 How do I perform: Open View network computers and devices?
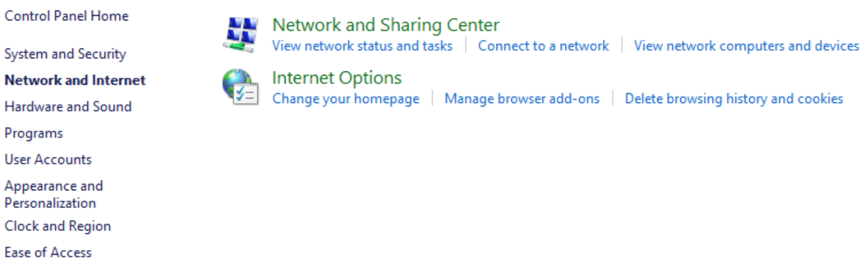(x=746, y=46)
